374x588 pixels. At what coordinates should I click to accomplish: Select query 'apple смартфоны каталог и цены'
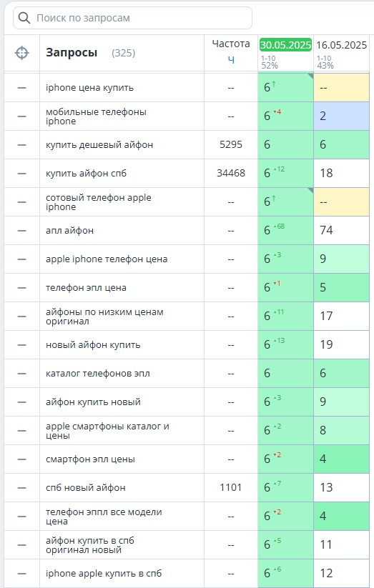(107, 431)
